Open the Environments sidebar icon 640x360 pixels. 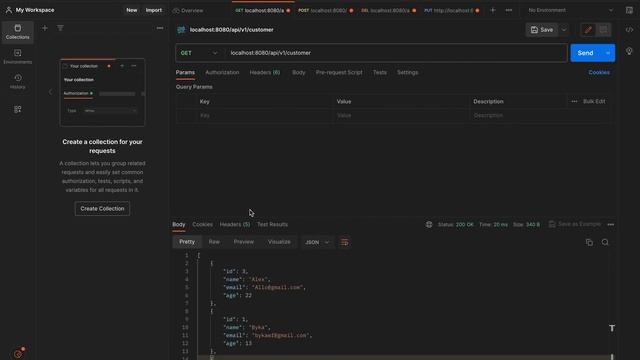pyautogui.click(x=17, y=57)
